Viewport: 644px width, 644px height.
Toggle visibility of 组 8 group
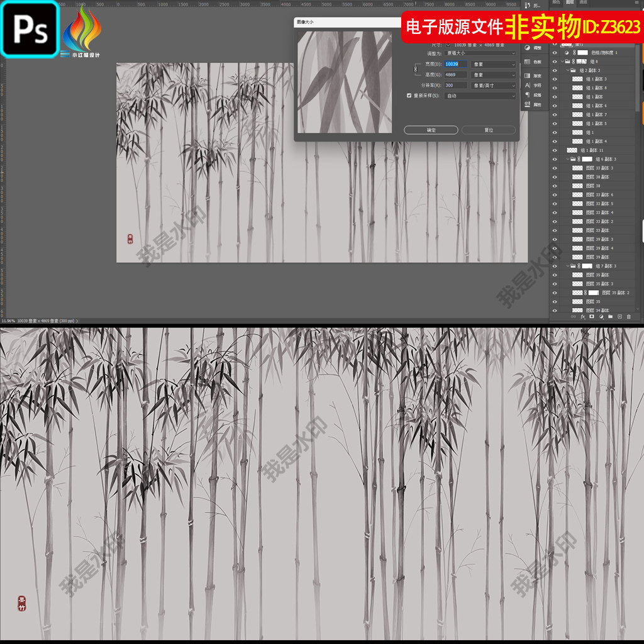[555, 62]
